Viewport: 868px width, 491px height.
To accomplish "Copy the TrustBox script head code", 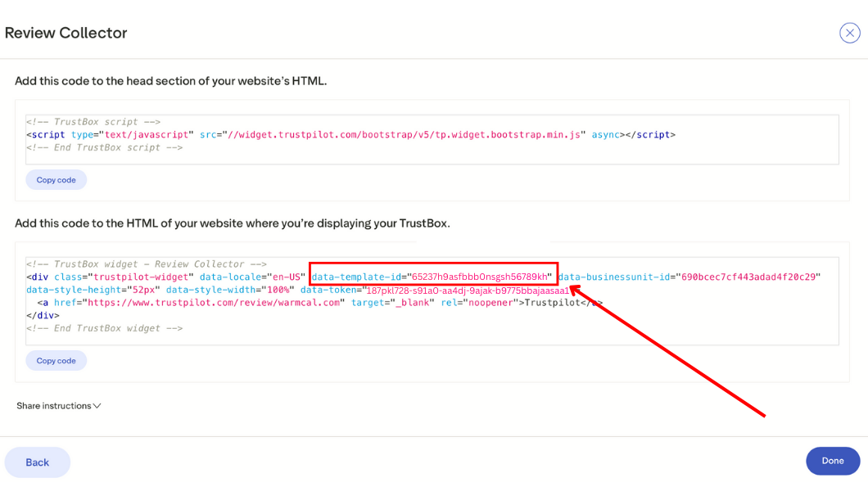I will (56, 180).
